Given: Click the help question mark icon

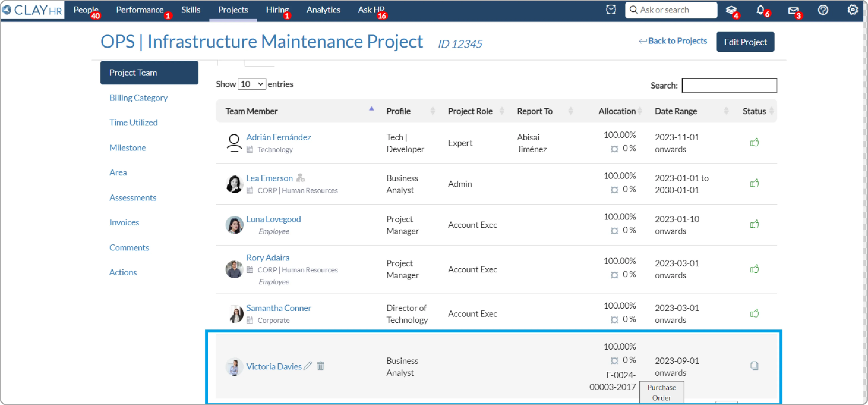Looking at the screenshot, I should [x=823, y=10].
